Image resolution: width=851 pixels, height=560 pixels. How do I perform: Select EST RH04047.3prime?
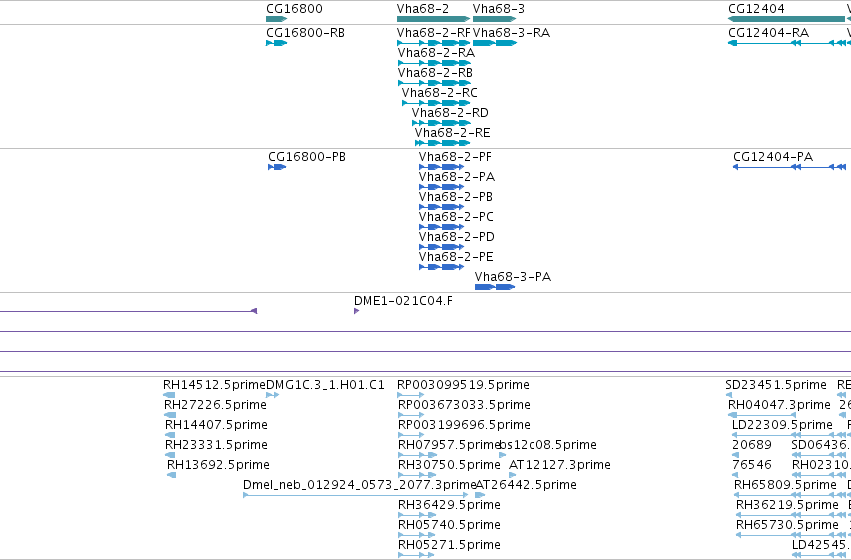pyautogui.click(x=779, y=405)
